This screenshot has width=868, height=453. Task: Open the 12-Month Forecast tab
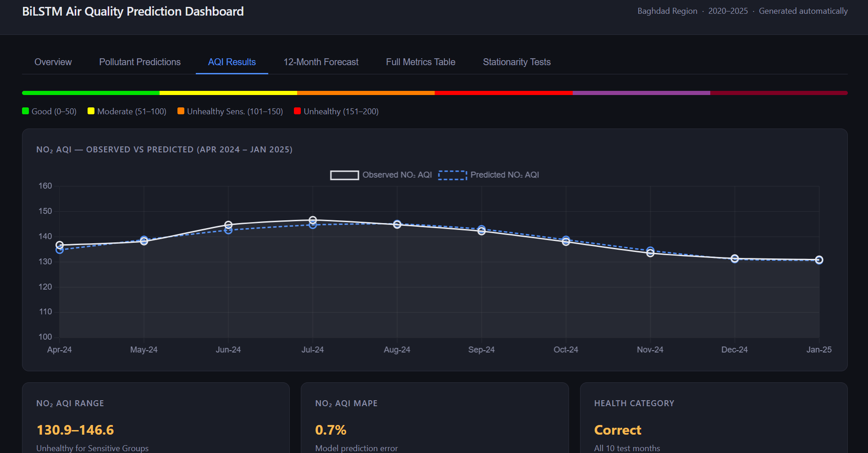coord(321,62)
